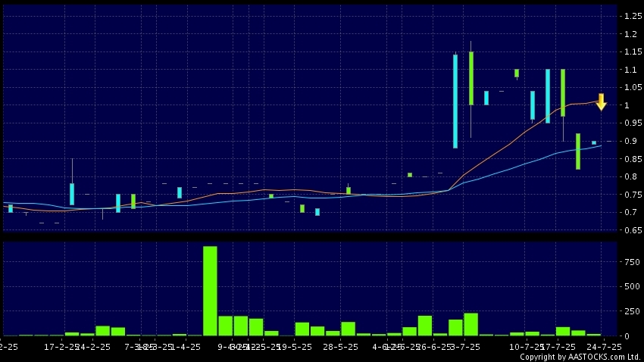Image resolution: width=644 pixels, height=362 pixels.
Task: Click the 1.15 price axis label
Action: point(633,51)
